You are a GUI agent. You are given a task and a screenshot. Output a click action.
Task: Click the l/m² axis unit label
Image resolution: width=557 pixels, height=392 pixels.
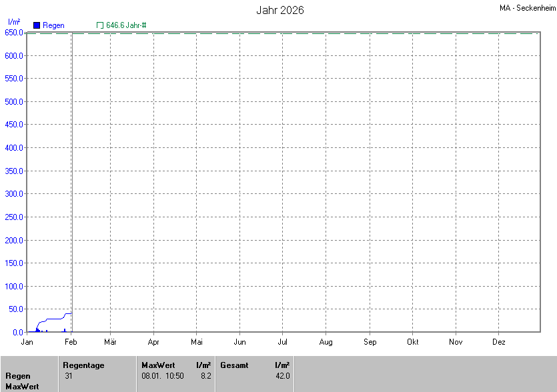(x=14, y=22)
